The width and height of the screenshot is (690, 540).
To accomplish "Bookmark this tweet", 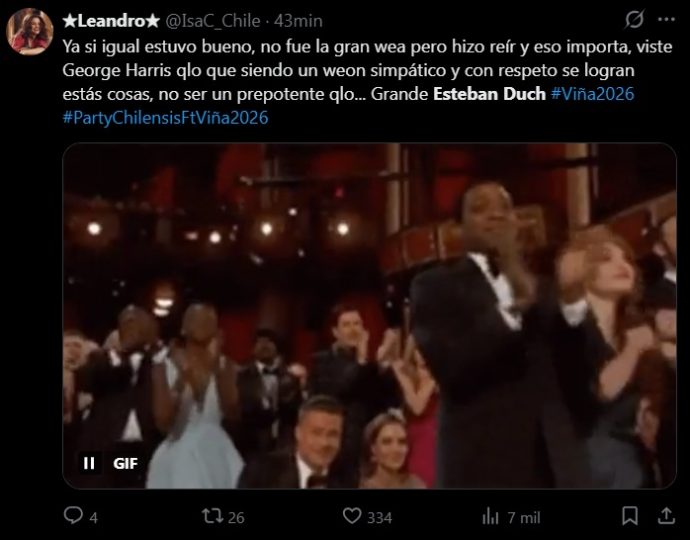I will [x=630, y=516].
